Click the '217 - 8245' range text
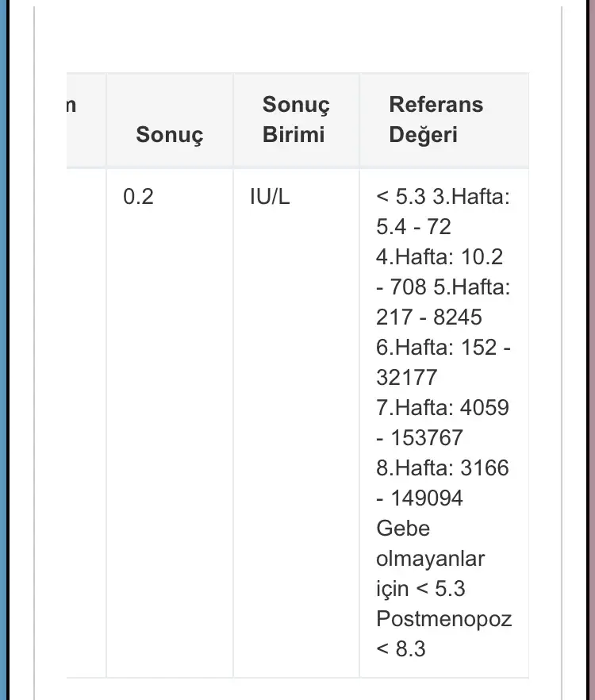595x700 pixels. [428, 317]
